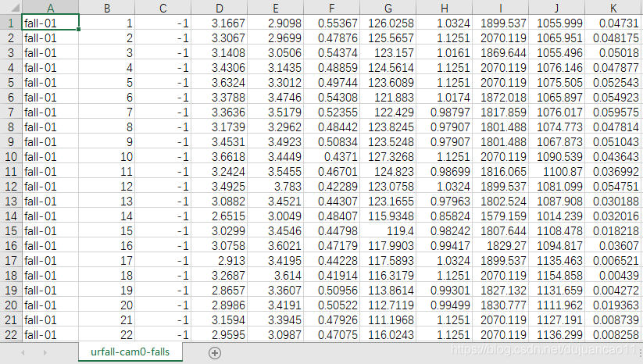Click cell with value 0.008258

[613, 335]
